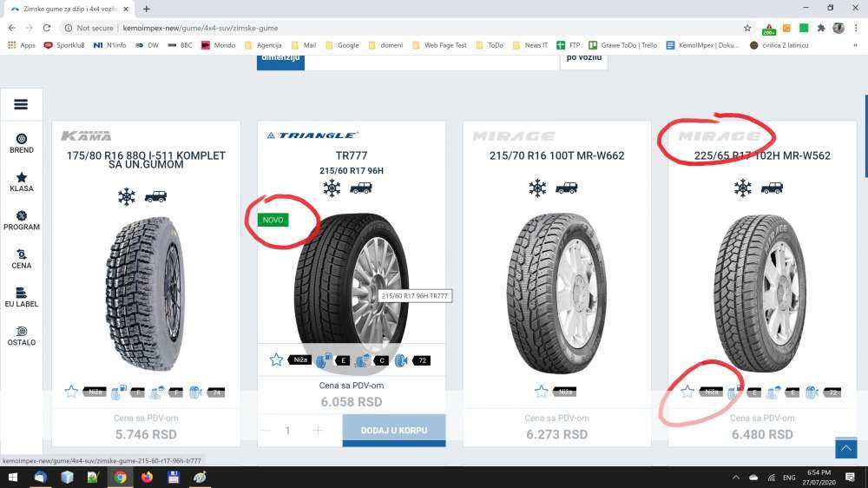Click SUV vehicle icon on TR777 card
This screenshot has height=488, width=868.
coord(361,188)
